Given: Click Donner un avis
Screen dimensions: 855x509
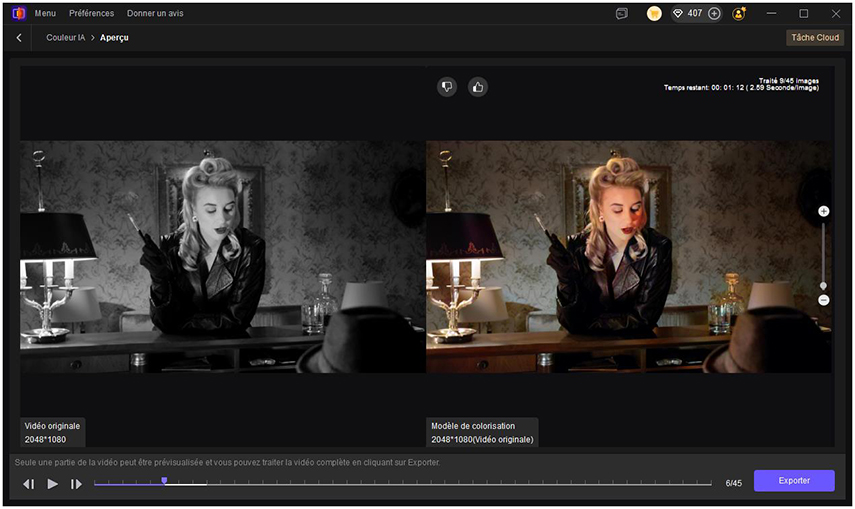Looking at the screenshot, I should 155,14.
